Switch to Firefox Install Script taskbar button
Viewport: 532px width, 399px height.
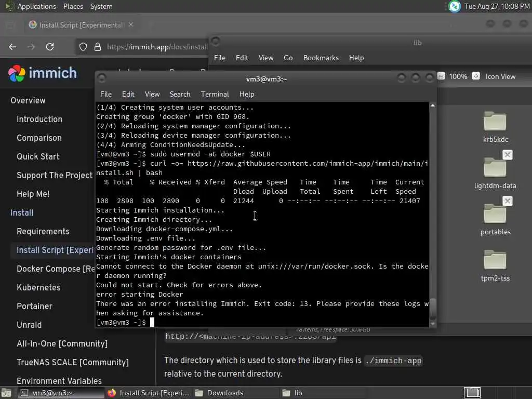[x=148, y=393]
